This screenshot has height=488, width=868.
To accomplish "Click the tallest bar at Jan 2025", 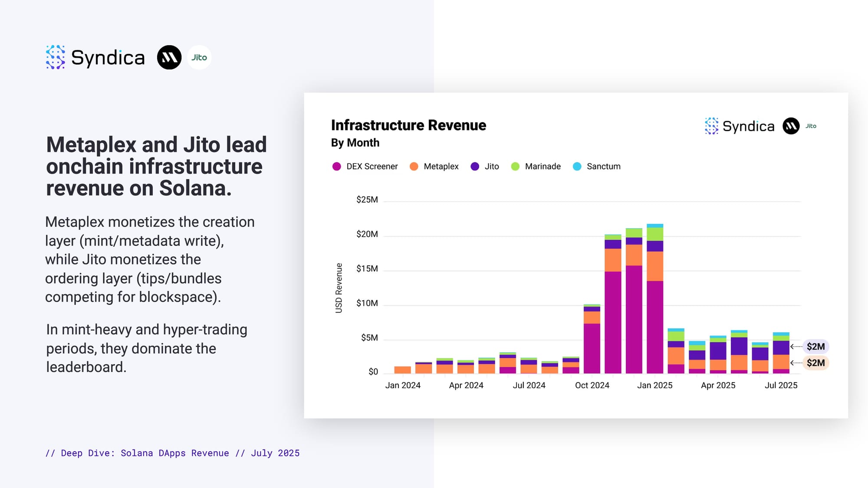I will pyautogui.click(x=655, y=298).
